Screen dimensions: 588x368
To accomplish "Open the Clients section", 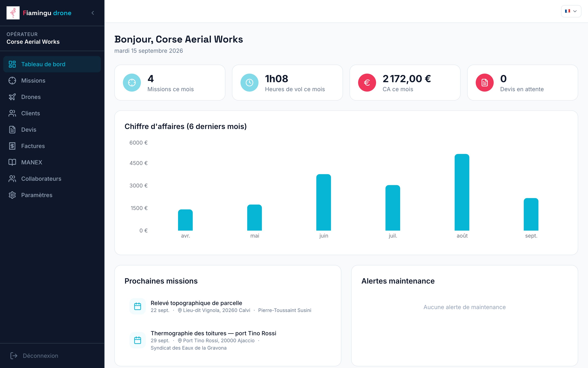I will (52, 113).
